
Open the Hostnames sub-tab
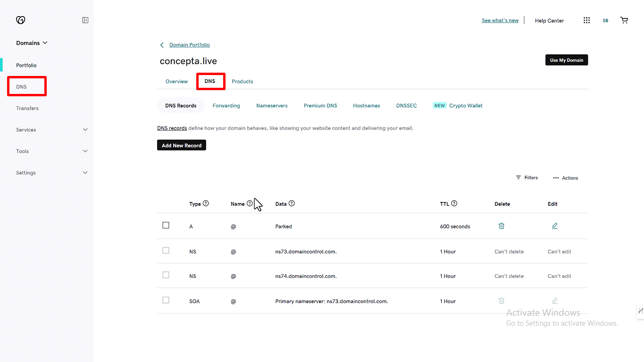[367, 106]
